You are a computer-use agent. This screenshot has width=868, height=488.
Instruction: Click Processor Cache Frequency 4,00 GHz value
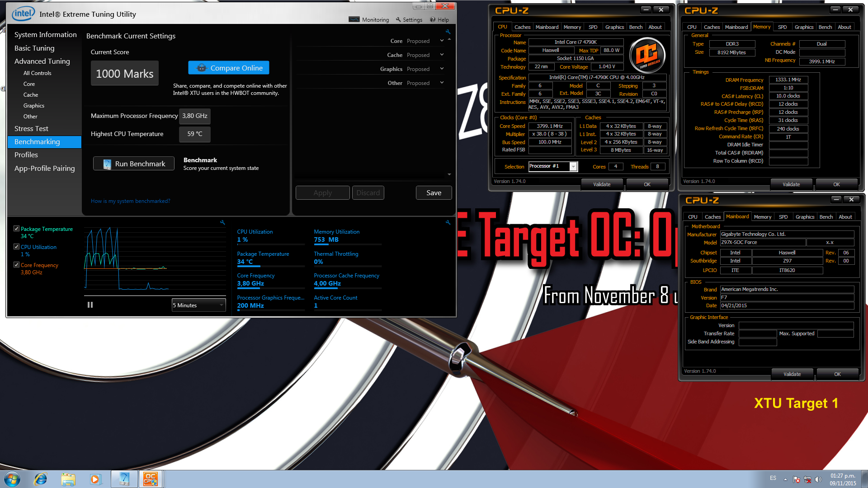point(327,284)
